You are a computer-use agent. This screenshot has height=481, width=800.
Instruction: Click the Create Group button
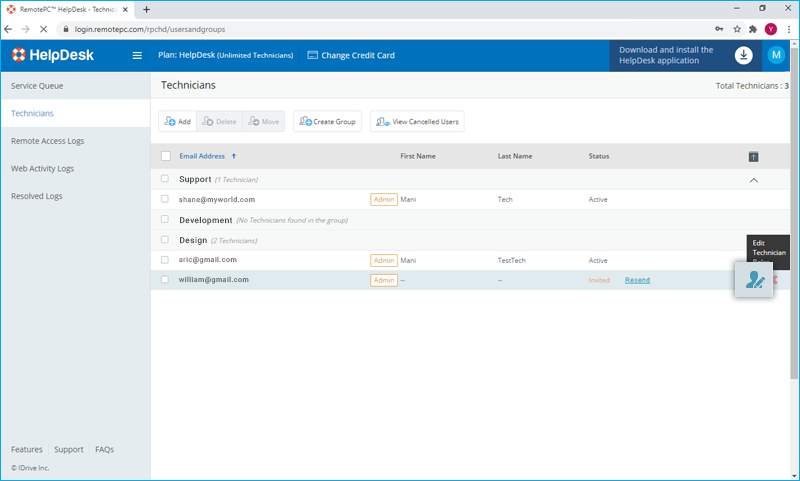point(327,121)
